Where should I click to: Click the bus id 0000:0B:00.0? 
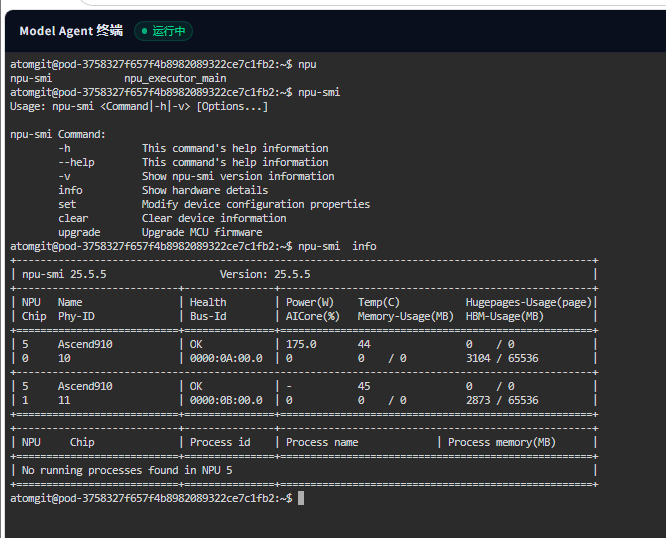pos(226,400)
